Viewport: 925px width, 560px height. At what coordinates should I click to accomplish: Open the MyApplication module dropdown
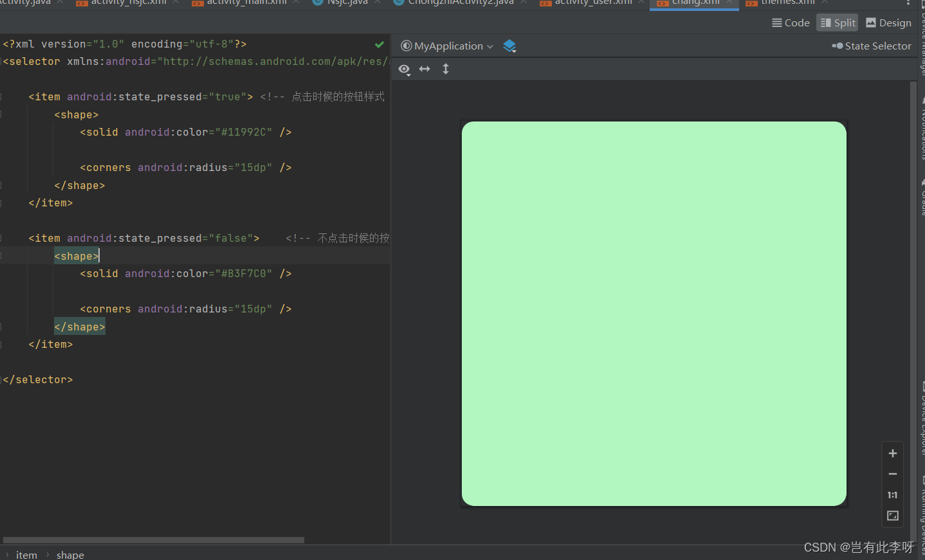[446, 46]
